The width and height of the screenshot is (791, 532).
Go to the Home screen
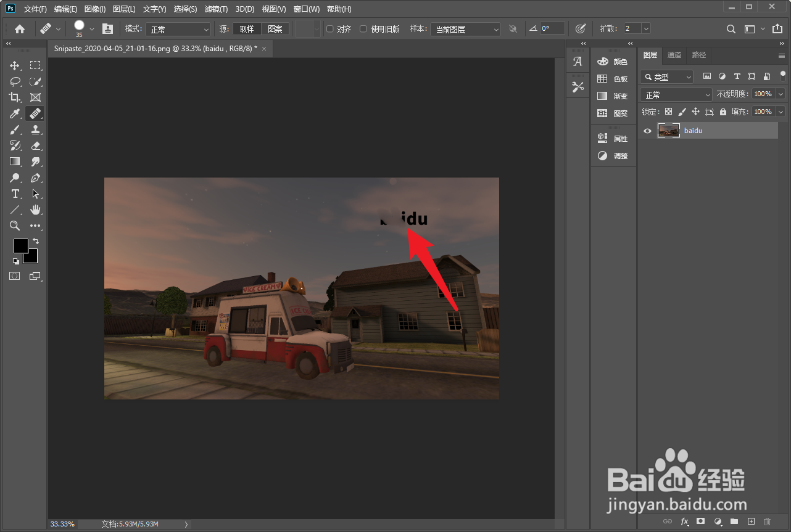click(20, 28)
